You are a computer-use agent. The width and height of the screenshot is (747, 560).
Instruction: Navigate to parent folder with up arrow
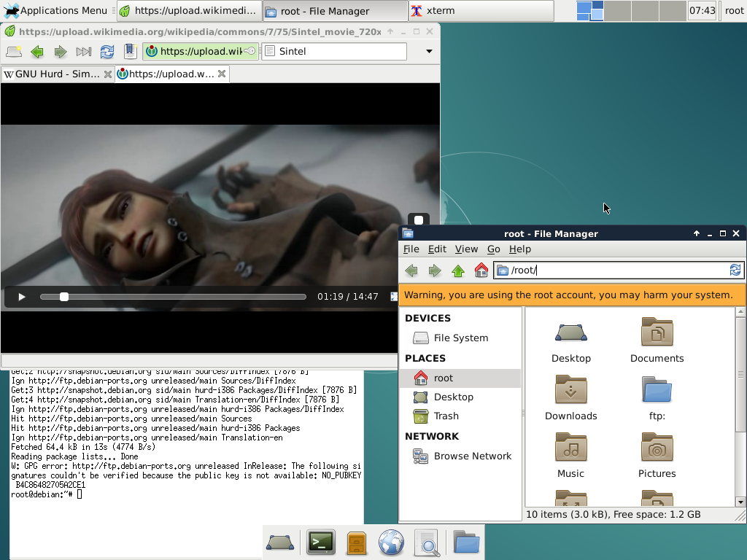point(458,271)
